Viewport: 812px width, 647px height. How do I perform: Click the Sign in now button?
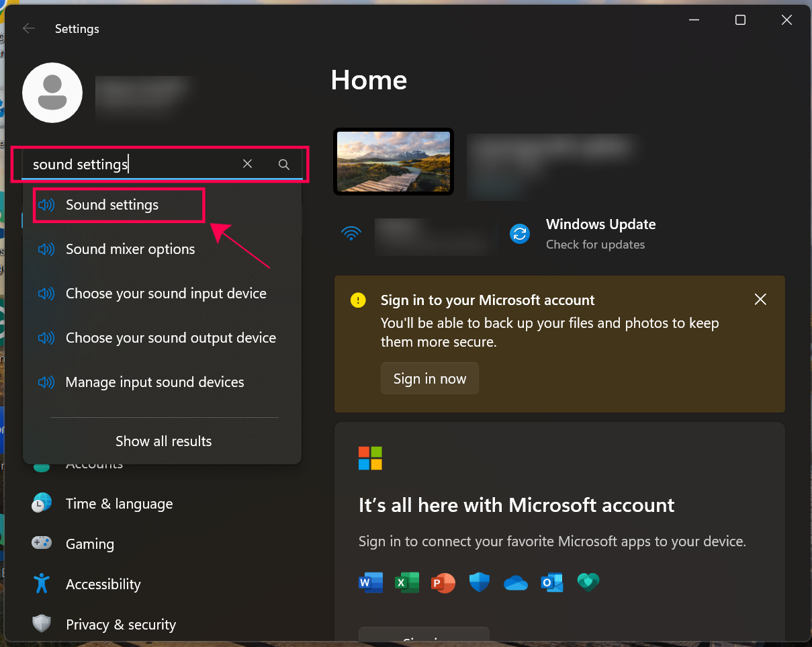pos(430,378)
